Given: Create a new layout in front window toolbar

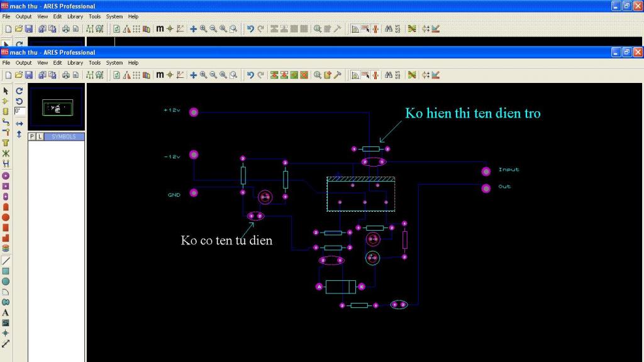Looking at the screenshot, I should pos(8,75).
